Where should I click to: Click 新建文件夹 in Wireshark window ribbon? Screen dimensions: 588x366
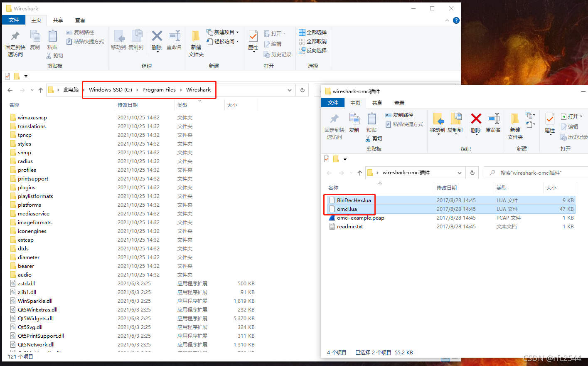click(x=196, y=44)
